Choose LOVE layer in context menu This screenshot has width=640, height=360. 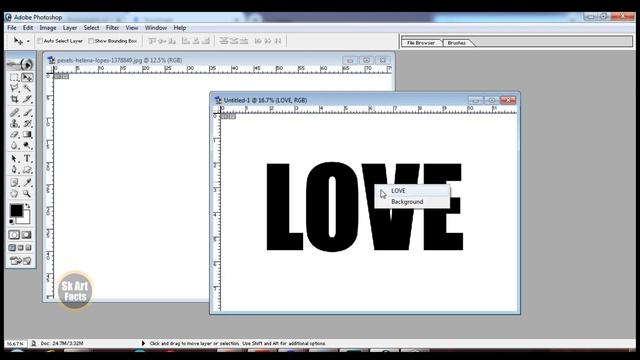[x=412, y=191]
